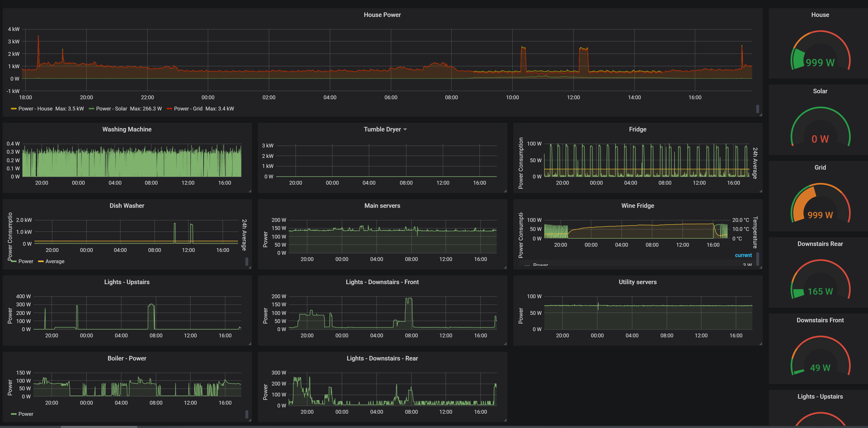Click the orange Average legend icon in Dish Washer

[41, 261]
